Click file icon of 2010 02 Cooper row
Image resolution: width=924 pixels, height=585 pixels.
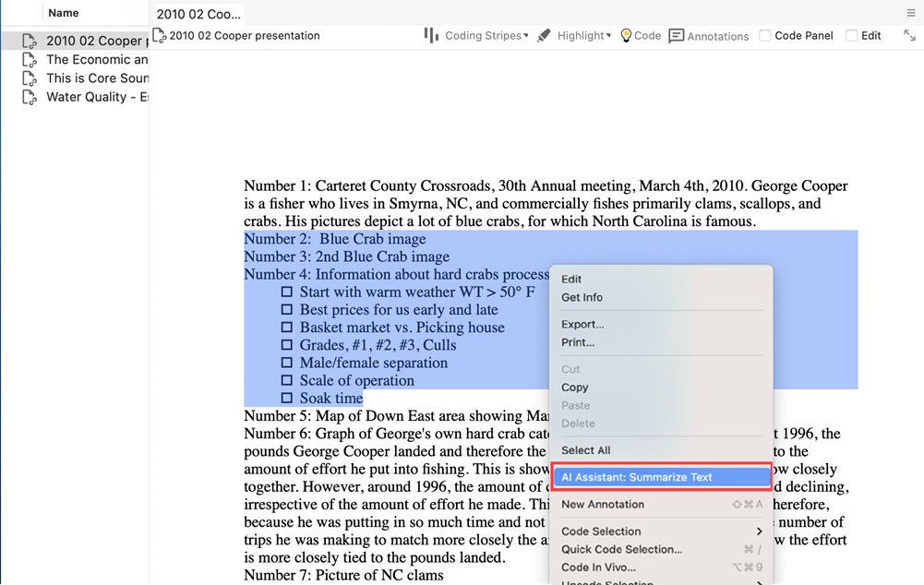coord(29,41)
